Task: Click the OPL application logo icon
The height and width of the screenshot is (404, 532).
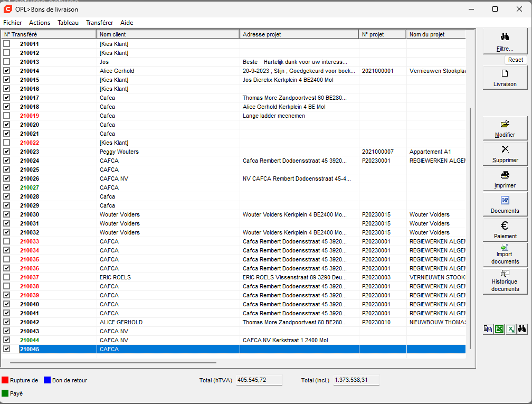Action: [8, 9]
